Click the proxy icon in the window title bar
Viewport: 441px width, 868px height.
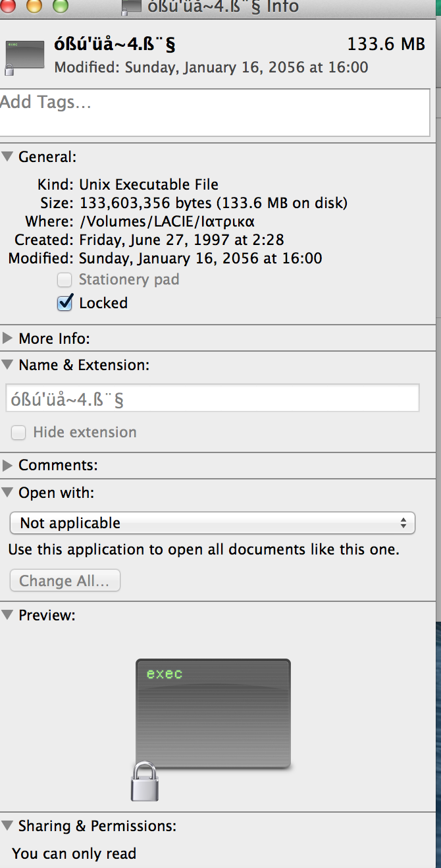(x=132, y=7)
